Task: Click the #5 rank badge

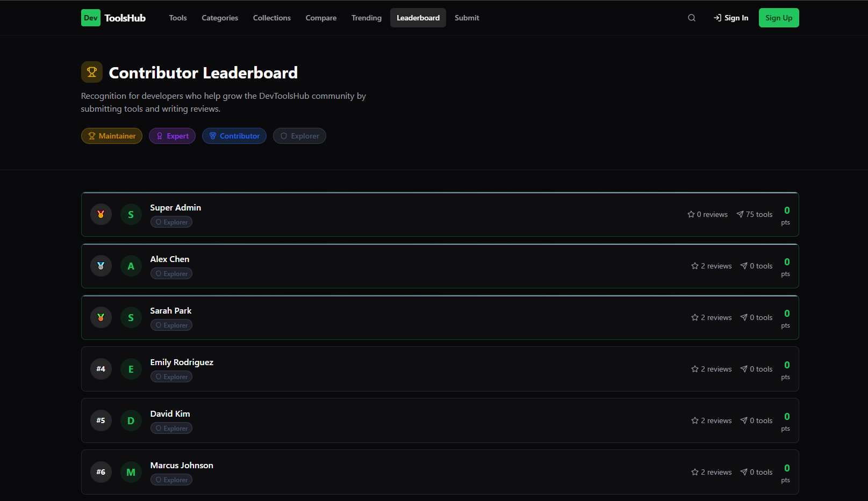Action: coord(101,420)
